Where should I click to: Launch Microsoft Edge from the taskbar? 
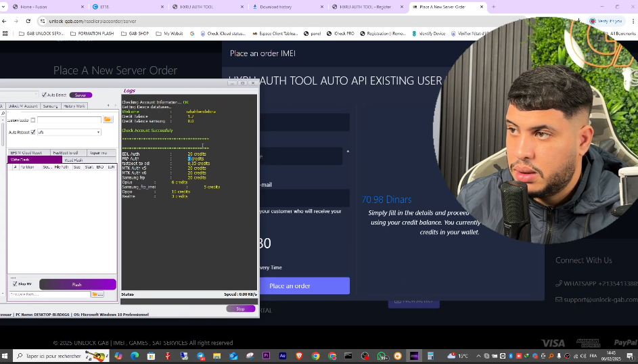pyautogui.click(x=134, y=356)
